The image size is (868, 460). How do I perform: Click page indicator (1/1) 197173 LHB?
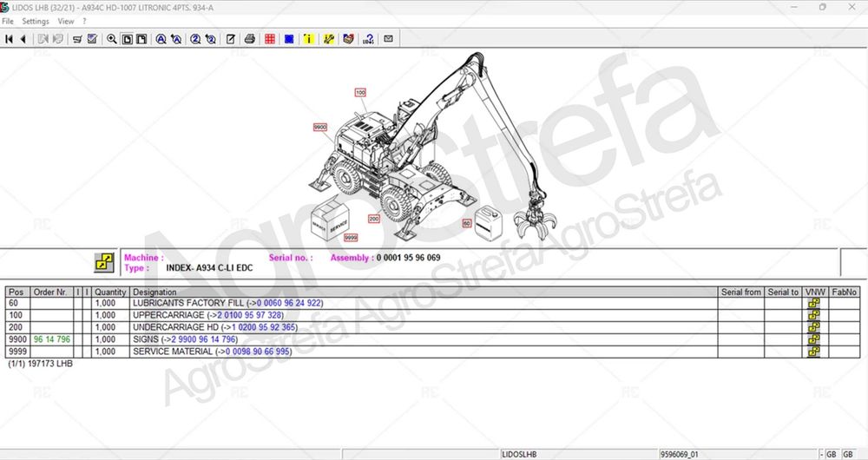[x=41, y=364]
